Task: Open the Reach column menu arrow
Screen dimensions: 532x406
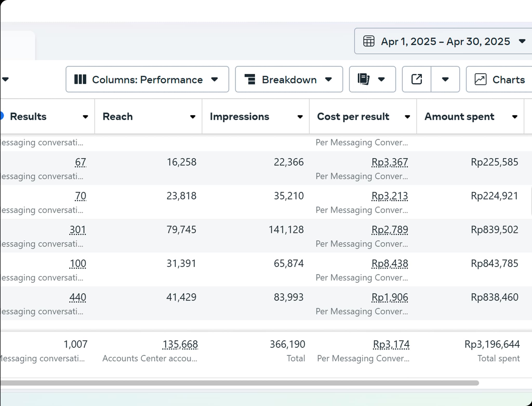Action: pos(192,117)
